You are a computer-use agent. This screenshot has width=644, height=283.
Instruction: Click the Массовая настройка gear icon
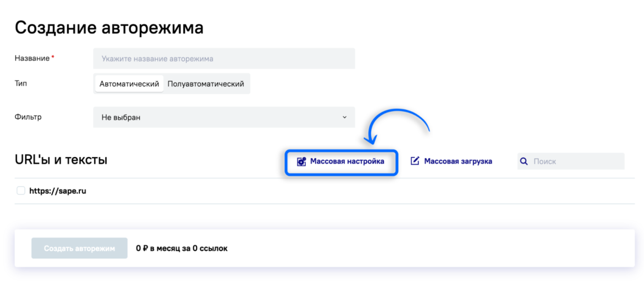(301, 161)
